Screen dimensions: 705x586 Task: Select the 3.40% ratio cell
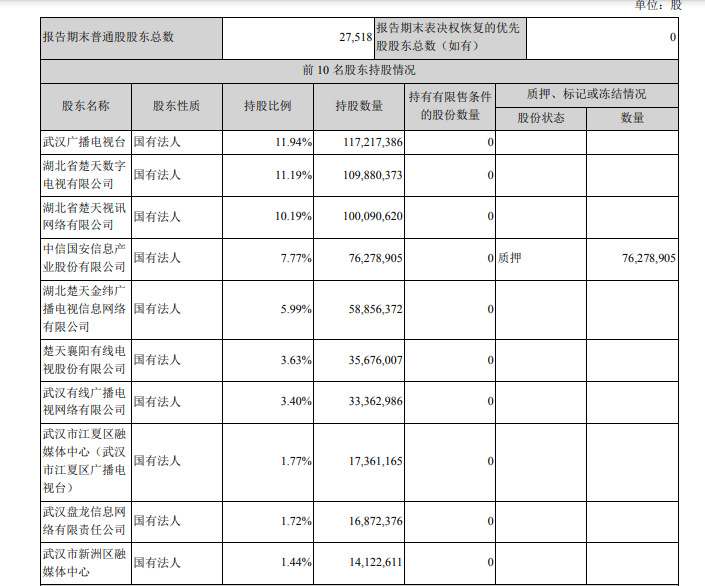click(296, 401)
